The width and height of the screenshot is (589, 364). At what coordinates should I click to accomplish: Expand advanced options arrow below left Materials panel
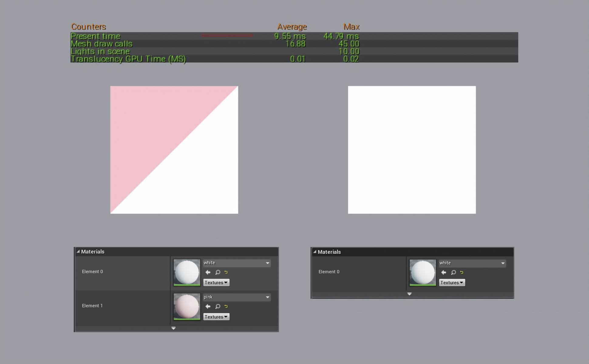(x=173, y=328)
